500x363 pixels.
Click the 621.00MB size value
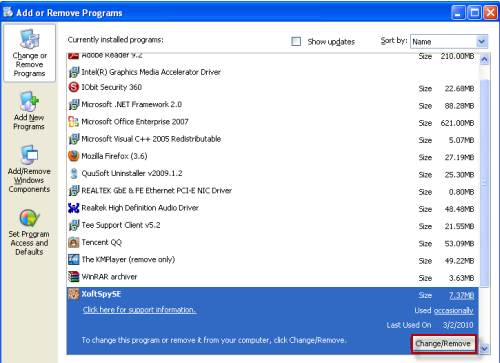(x=457, y=123)
